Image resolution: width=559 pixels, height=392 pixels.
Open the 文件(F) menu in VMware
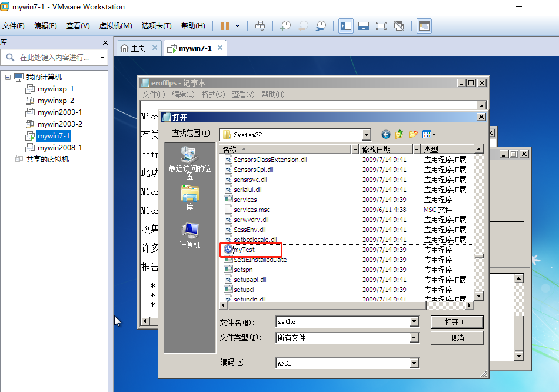coord(14,26)
